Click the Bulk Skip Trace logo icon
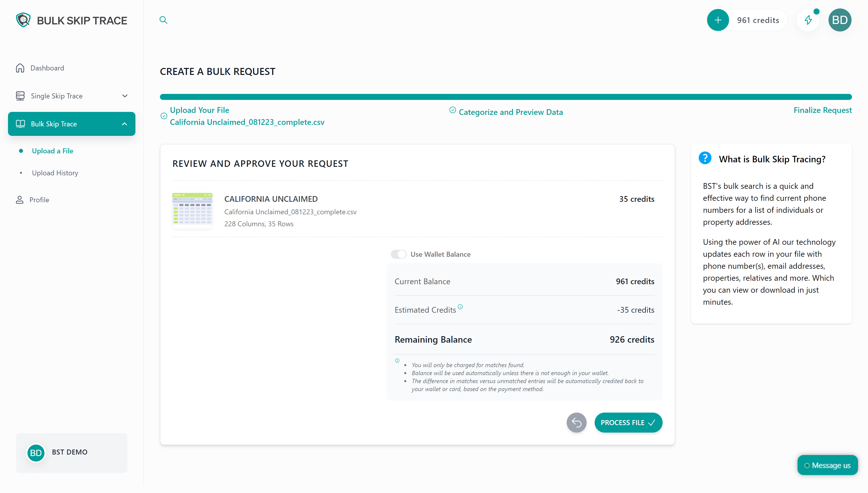The width and height of the screenshot is (868, 493). (23, 20)
